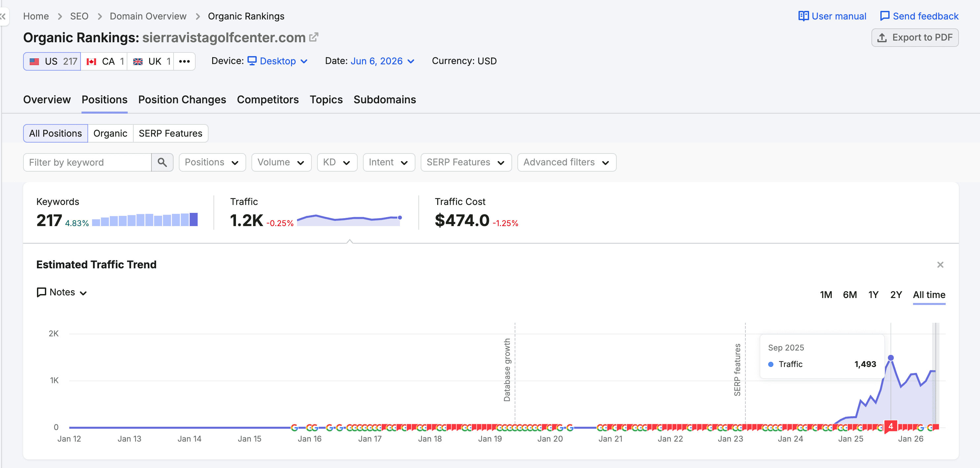The width and height of the screenshot is (980, 468).
Task: Export the report to PDF
Action: coord(915,37)
